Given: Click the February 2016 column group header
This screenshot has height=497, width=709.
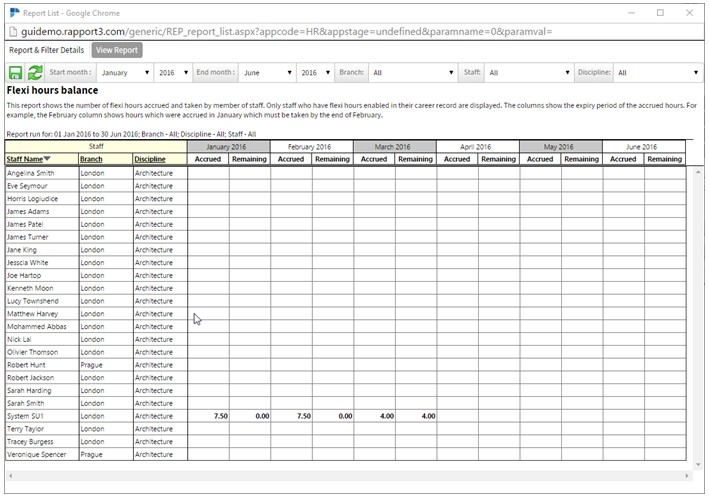Looking at the screenshot, I should (x=312, y=147).
